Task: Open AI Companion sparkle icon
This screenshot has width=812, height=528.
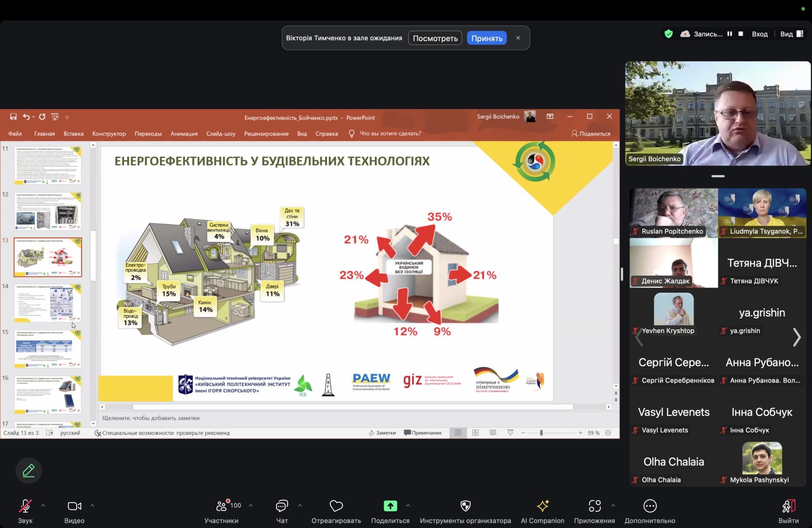Action: tap(543, 506)
